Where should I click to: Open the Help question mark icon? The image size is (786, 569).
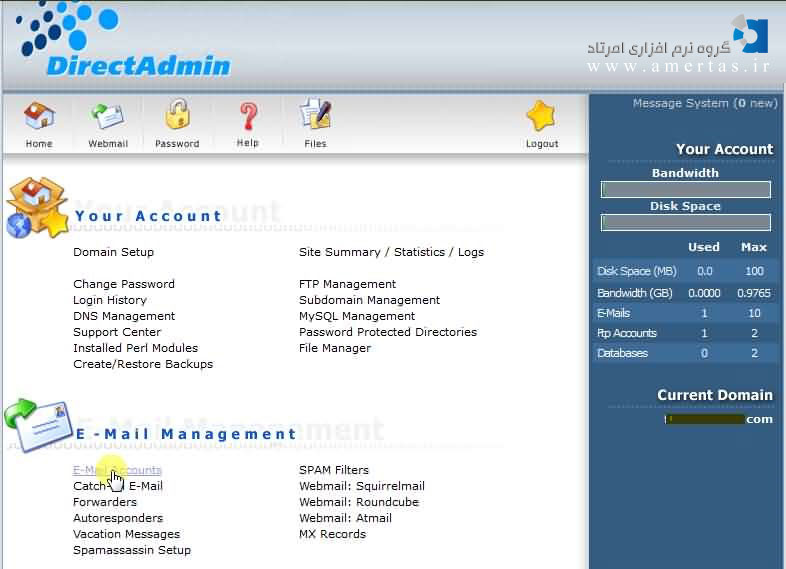point(247,117)
